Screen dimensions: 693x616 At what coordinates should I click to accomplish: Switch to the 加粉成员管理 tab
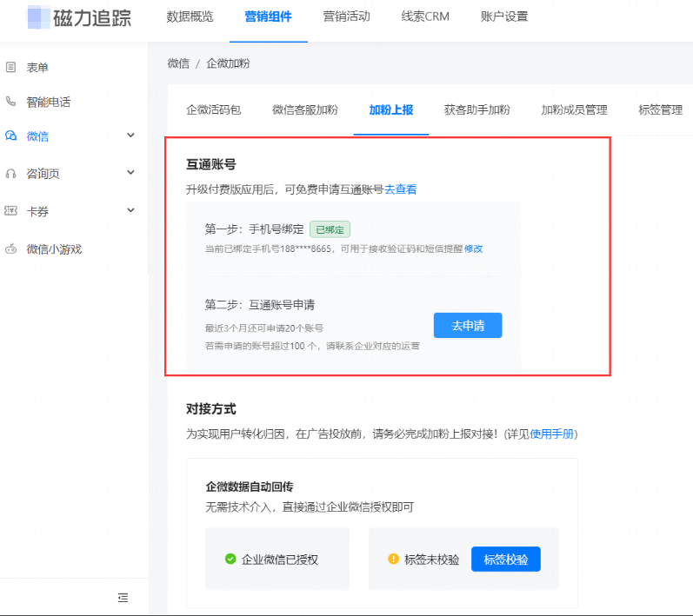[x=574, y=110]
